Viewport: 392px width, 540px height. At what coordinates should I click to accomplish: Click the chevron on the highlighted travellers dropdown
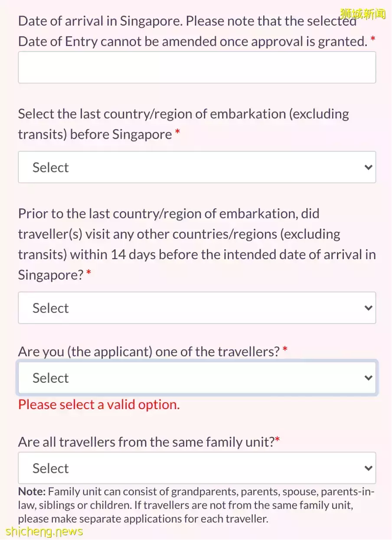click(x=368, y=377)
